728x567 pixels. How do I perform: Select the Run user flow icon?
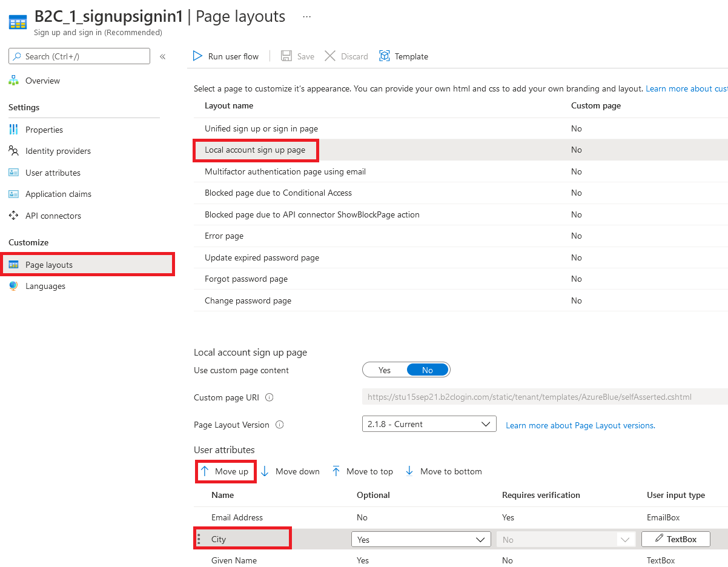click(x=197, y=56)
